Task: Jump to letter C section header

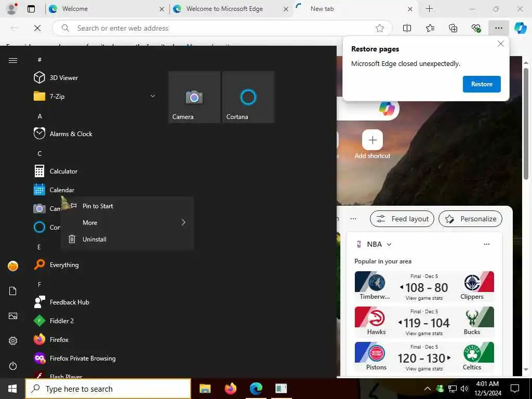Action: point(39,153)
